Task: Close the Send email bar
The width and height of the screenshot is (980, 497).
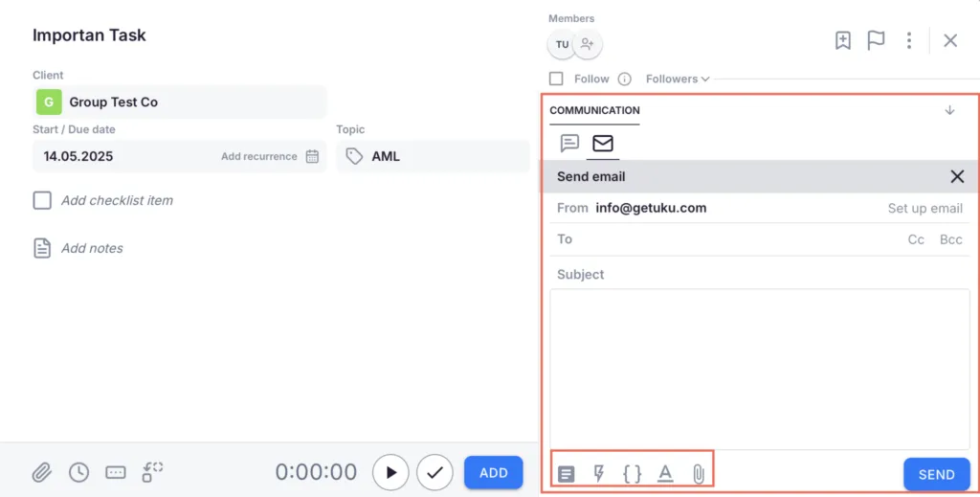Action: coord(957,176)
